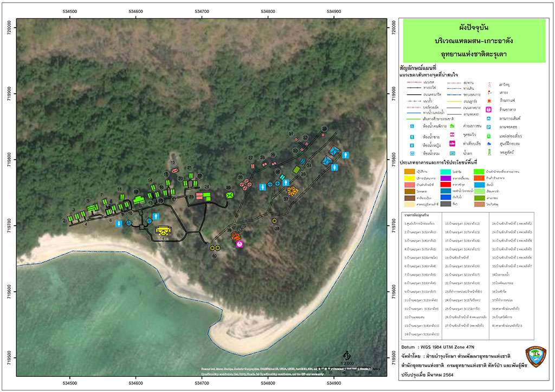The image size is (555, 392).
Task: Click the legend heading สัญลักษณ์แผนที่
Action: pyautogui.click(x=418, y=68)
